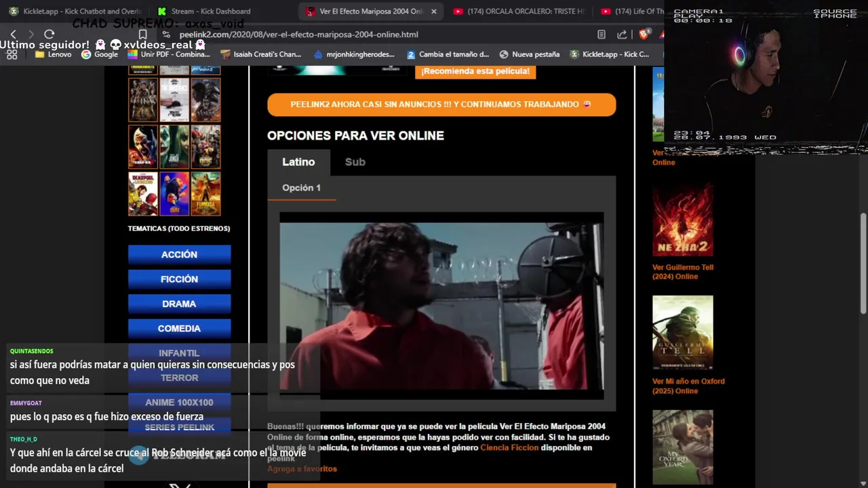This screenshot has height=488, width=868.
Task: Switch to the Life Of Th YouTube tab
Action: (632, 12)
